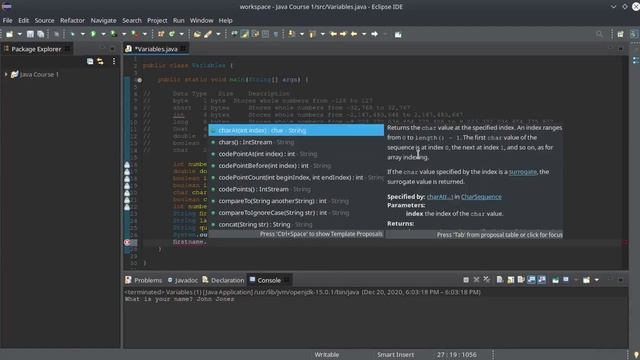The image size is (640, 360).
Task: Click the search magnifier in top-right toolbar
Action: (x=599, y=34)
